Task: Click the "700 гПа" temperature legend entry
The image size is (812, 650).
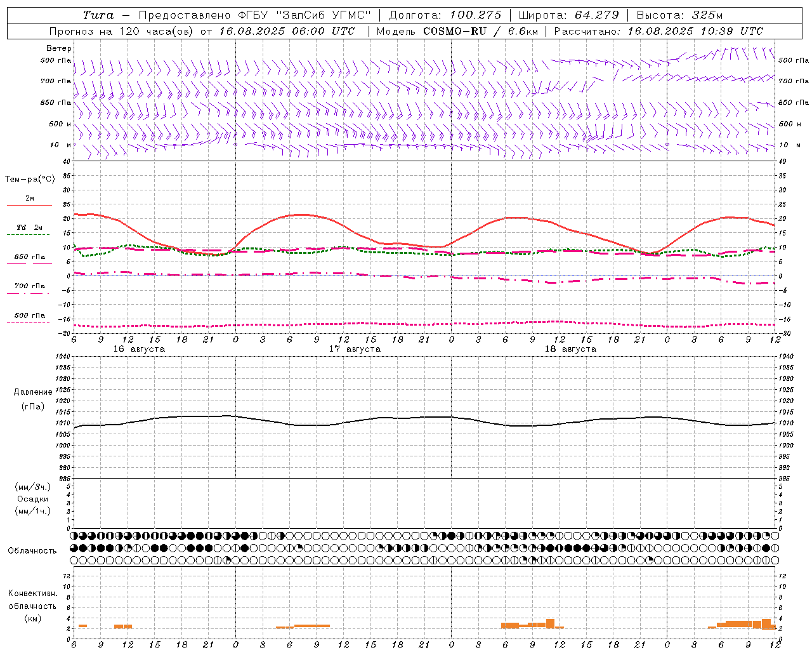Action: pyautogui.click(x=30, y=286)
